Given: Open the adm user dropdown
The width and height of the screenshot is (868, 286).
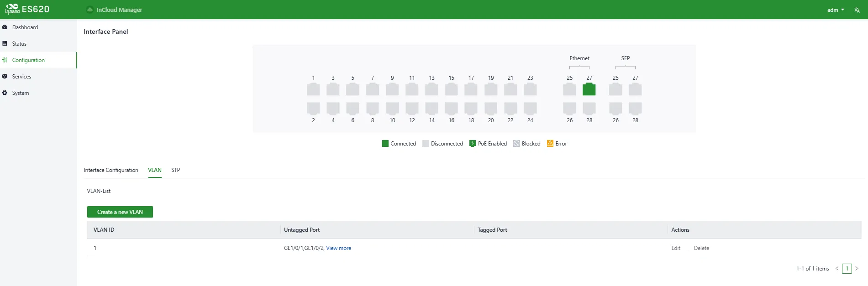Looking at the screenshot, I should 836,10.
